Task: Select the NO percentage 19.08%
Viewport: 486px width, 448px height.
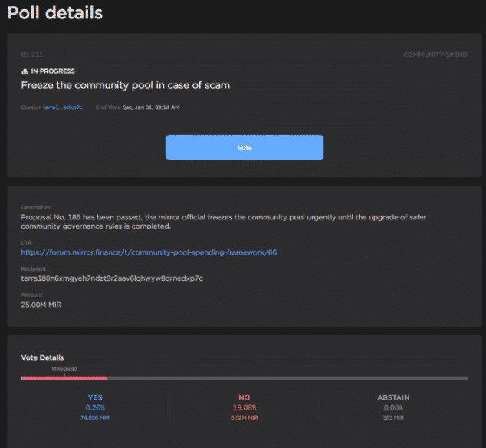Action: 245,407
